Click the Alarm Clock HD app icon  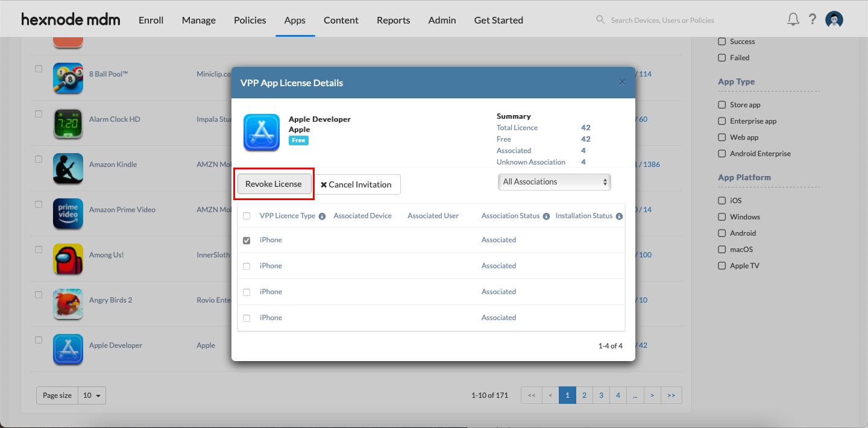(x=68, y=123)
